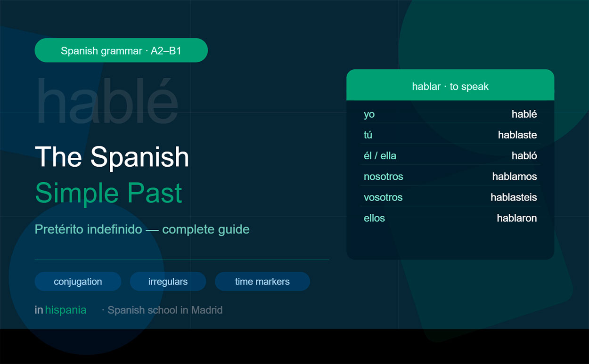Select the time markers chip

pos(262,281)
